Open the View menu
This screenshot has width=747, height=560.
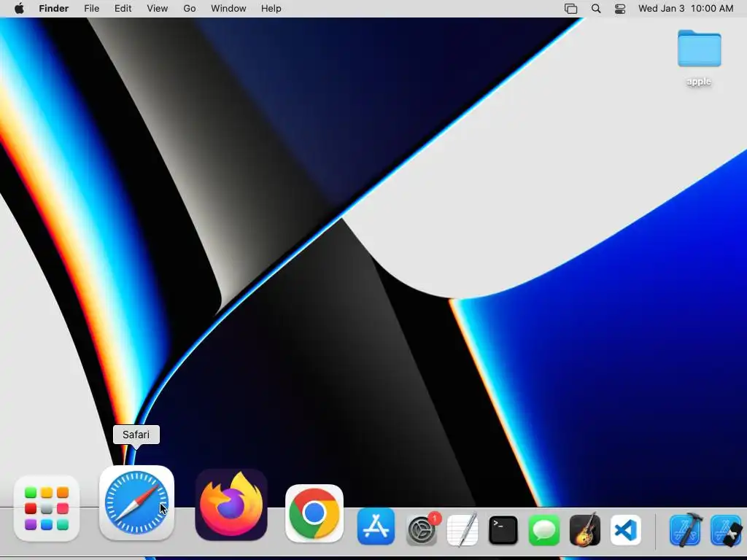pos(158,9)
